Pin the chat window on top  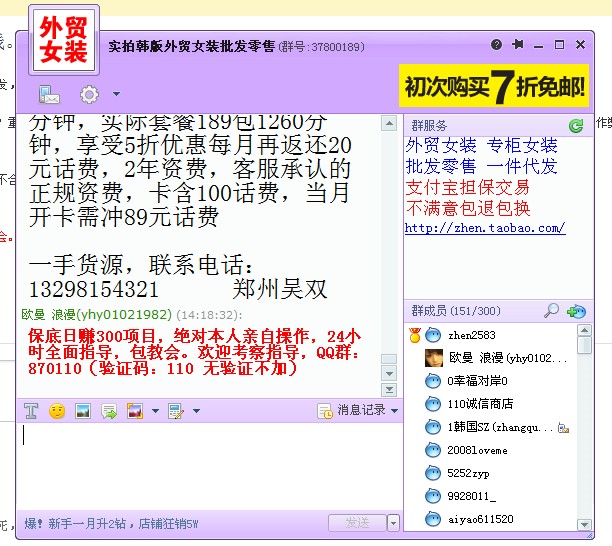[518, 44]
